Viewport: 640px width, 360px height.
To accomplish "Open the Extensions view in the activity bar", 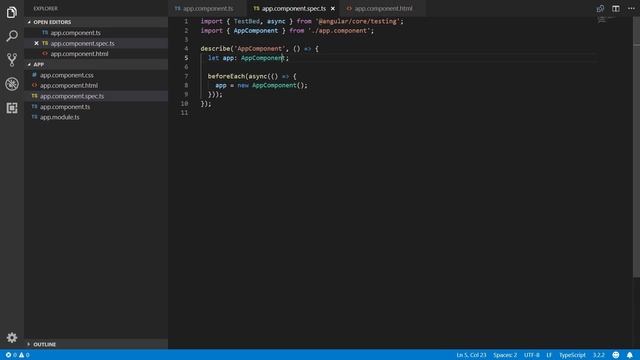I will (x=12, y=108).
